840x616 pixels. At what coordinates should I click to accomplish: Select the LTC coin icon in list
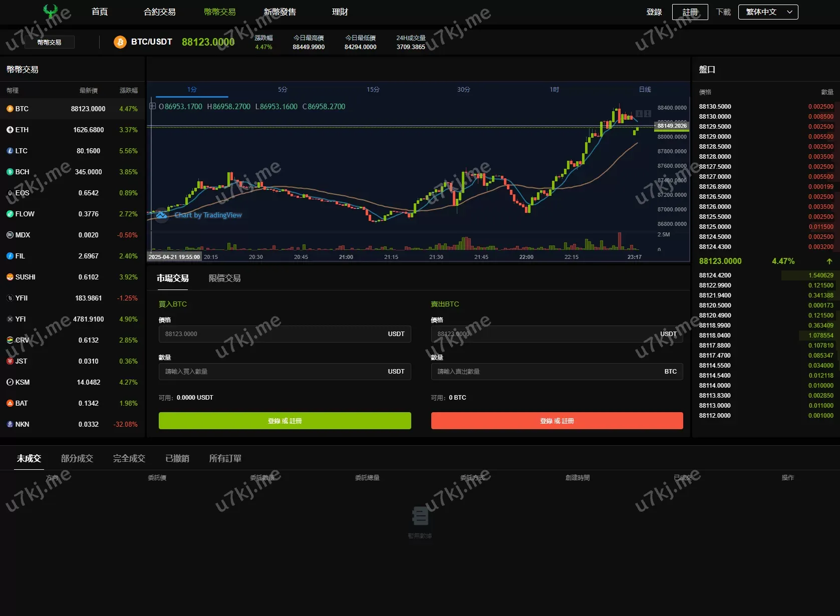pyautogui.click(x=10, y=151)
